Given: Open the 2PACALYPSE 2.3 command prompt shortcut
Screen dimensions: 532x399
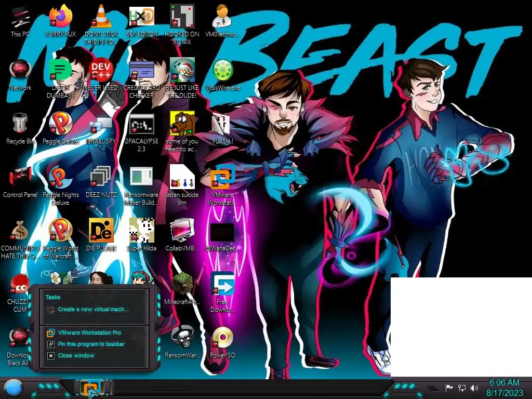Looking at the screenshot, I should click(141, 133).
